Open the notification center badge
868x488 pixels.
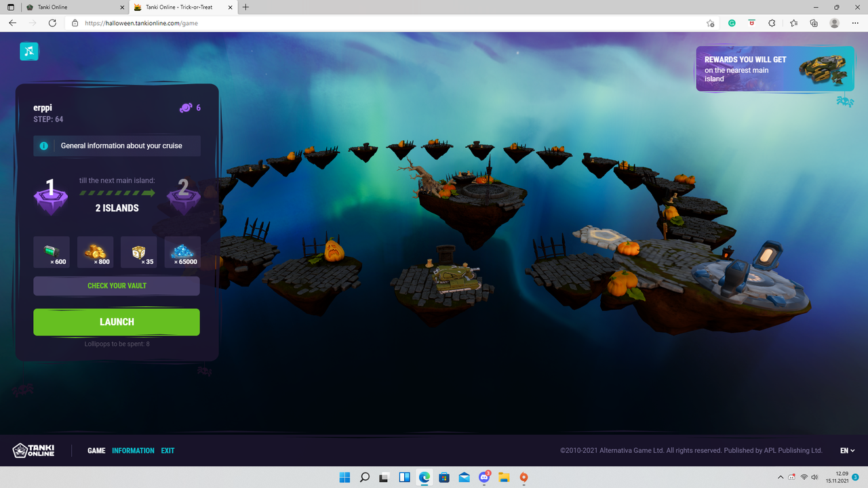coord(856,477)
